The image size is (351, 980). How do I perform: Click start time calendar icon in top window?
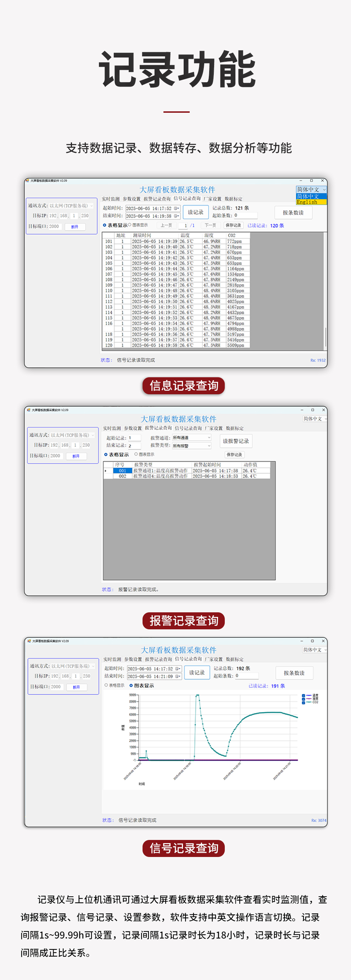(x=177, y=208)
